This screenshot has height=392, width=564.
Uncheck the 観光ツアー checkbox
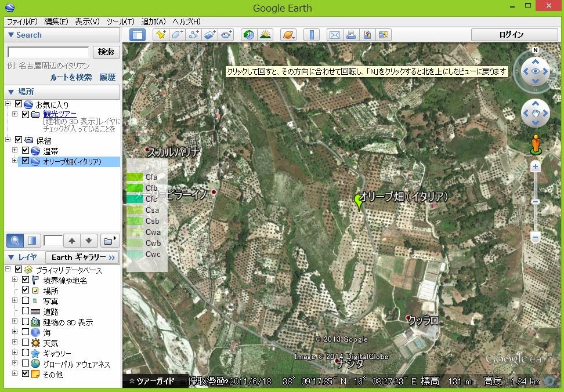[x=26, y=114]
